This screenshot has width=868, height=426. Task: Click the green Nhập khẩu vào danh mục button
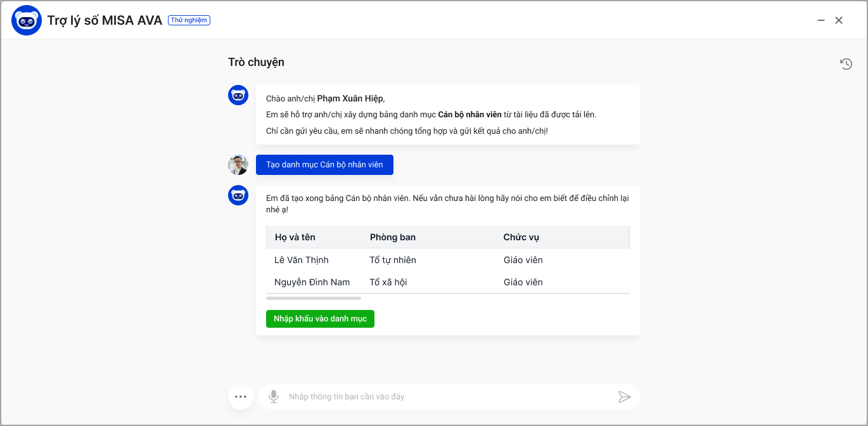click(320, 319)
